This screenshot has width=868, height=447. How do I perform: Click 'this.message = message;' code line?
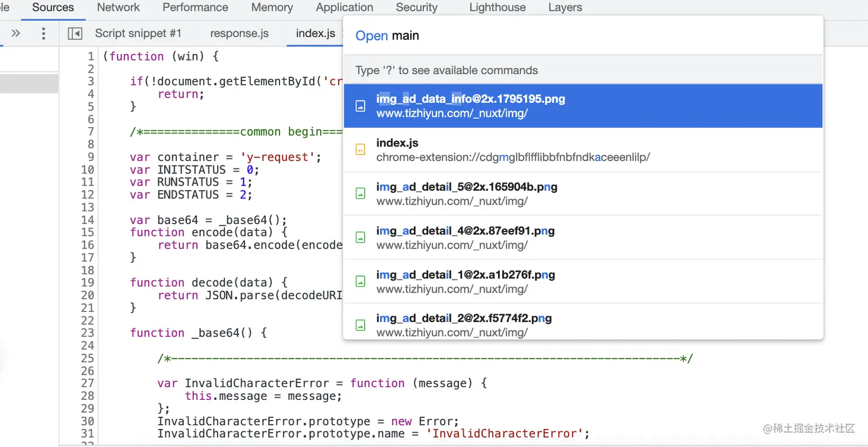click(263, 396)
